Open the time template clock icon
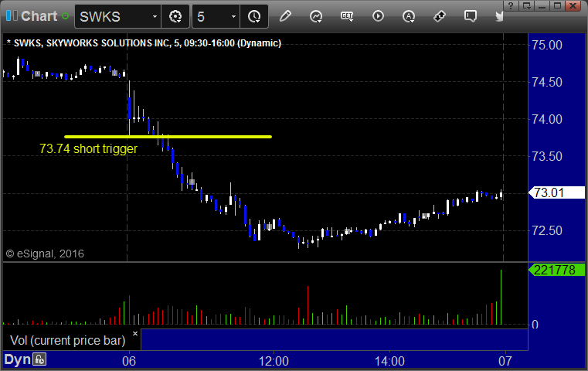This screenshot has width=588, height=371. pos(254,16)
